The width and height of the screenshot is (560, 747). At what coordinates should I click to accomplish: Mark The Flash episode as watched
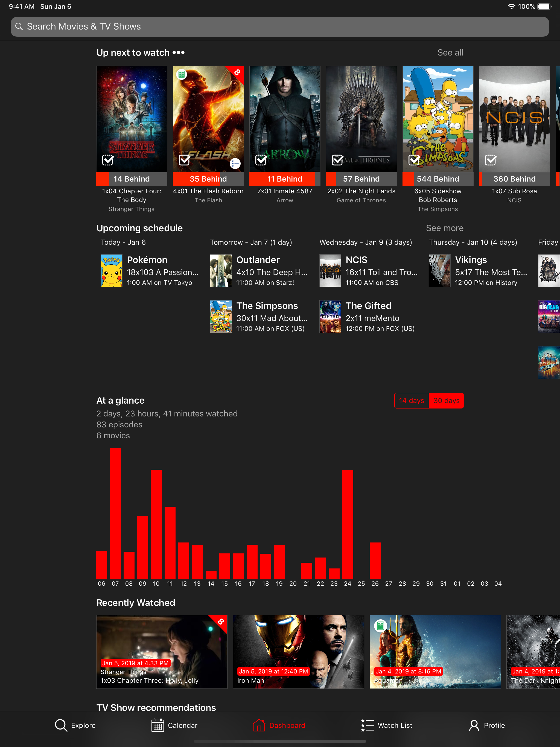pos(184,160)
